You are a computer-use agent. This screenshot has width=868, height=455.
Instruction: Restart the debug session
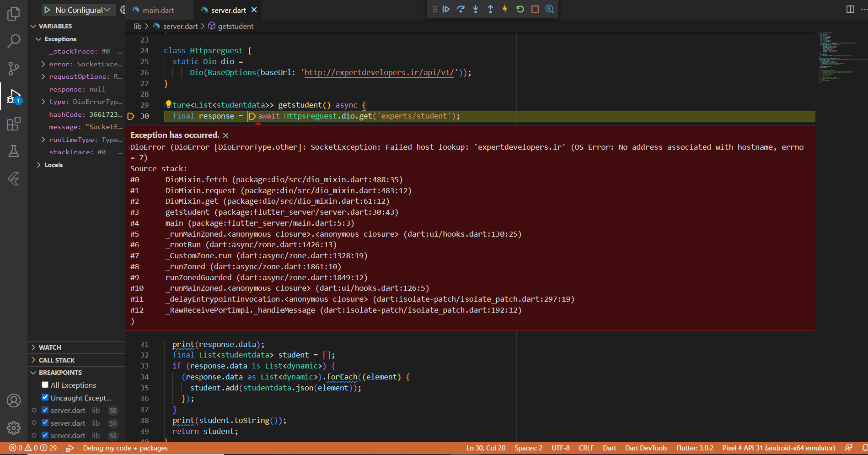pos(520,9)
